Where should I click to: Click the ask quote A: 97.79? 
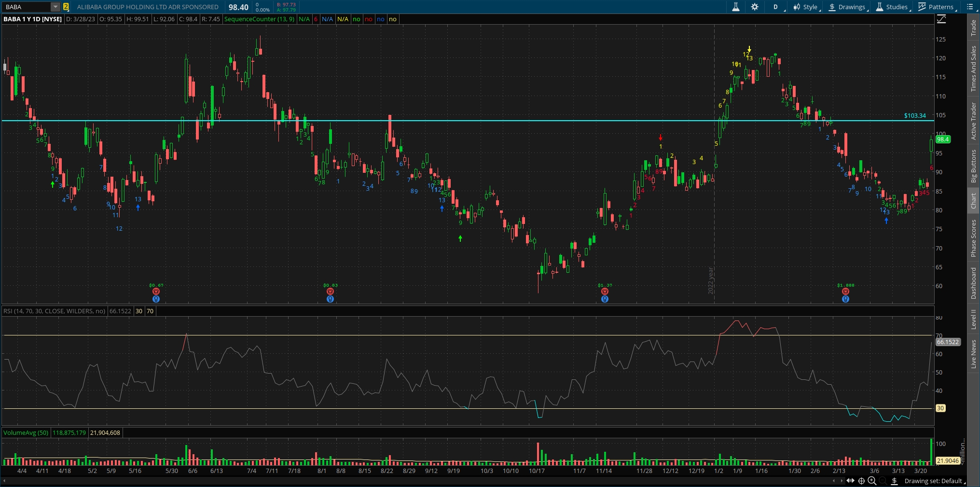pos(286,10)
